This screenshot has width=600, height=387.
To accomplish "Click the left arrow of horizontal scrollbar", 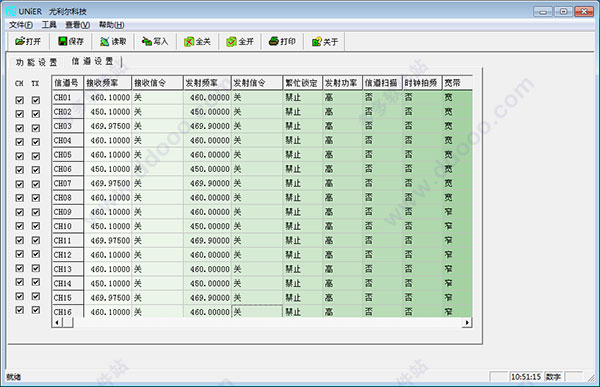I will 57,323.
